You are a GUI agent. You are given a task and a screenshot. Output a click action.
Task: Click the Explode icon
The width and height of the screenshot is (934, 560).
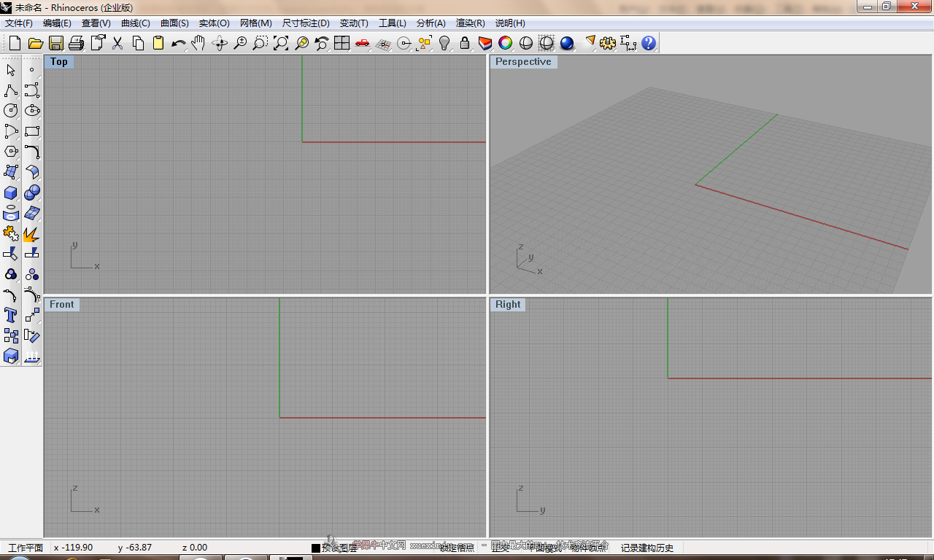pos(32,234)
